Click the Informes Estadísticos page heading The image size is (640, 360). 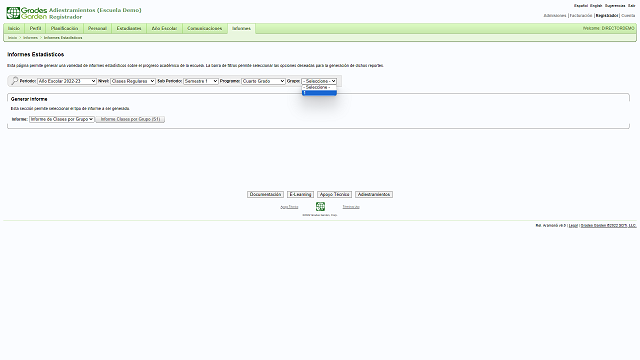36,54
